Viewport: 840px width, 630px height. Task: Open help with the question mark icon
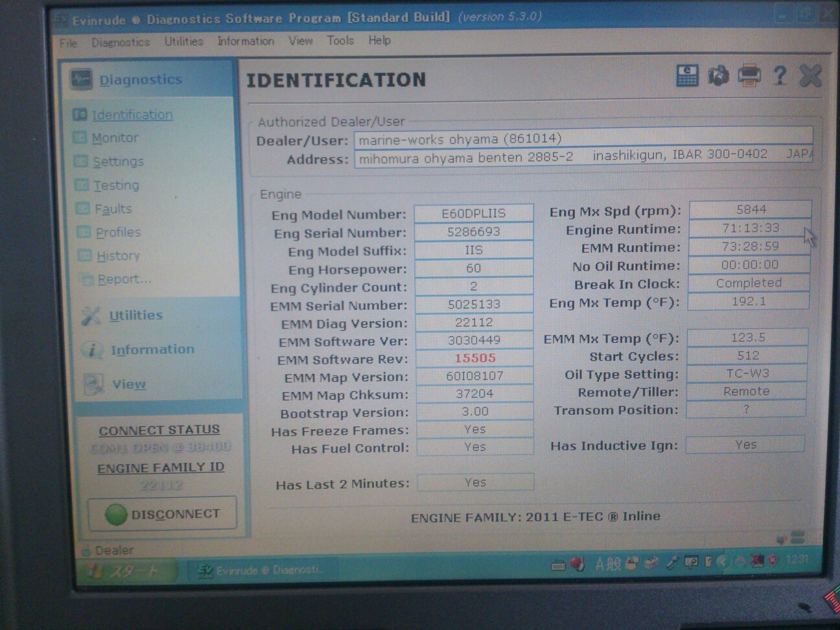coord(780,76)
